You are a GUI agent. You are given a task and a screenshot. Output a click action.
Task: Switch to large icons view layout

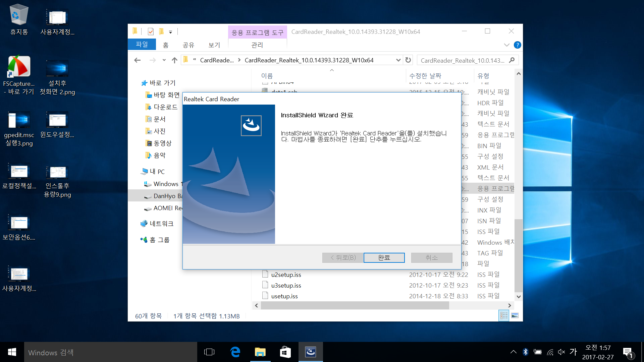pos(515,315)
